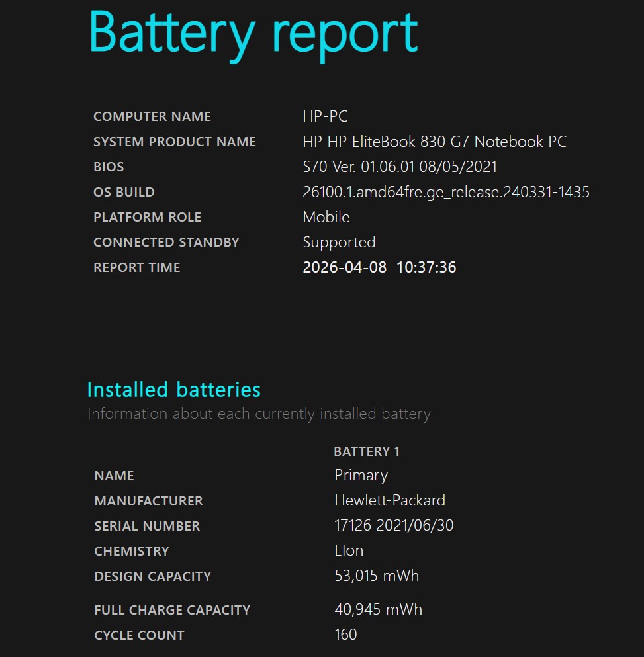The image size is (644, 657).
Task: Click the BATTERY 1 column header
Action: [367, 452]
